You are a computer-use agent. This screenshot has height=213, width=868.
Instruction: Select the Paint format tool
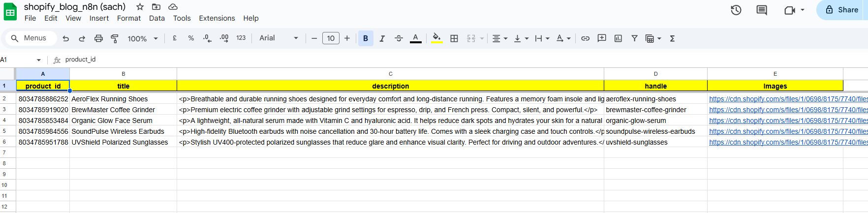point(115,38)
